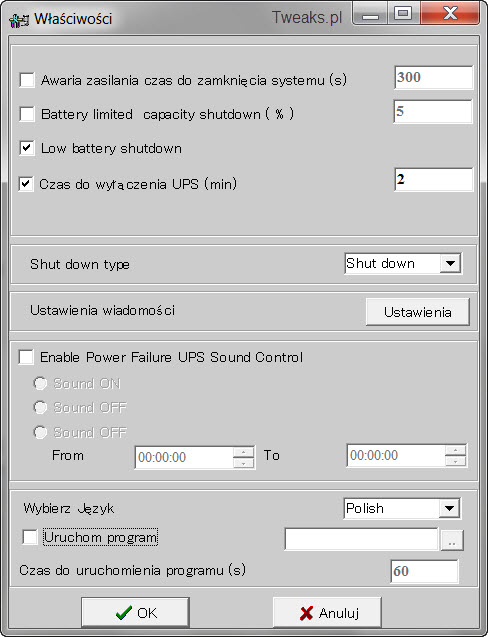Image resolution: width=488 pixels, height=637 pixels.
Task: Click the UPS shutdown minutes field showing 2
Action: tap(434, 179)
